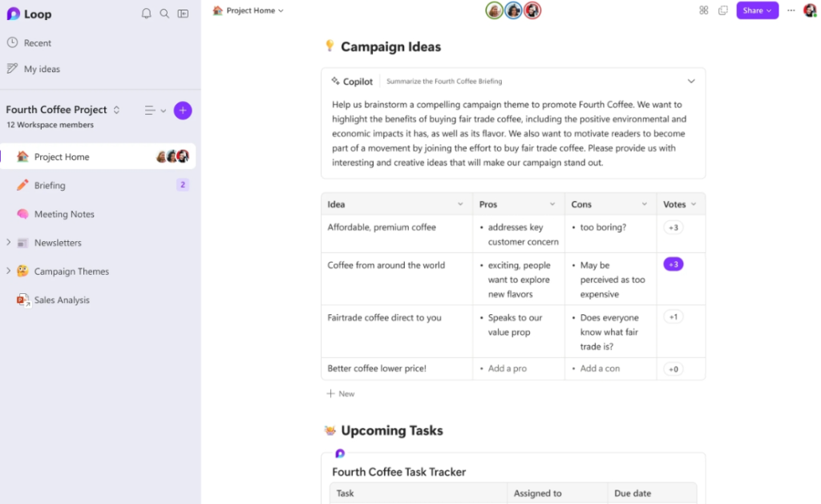Add a table row with + New
The width and height of the screenshot is (821, 504).
[x=340, y=393]
